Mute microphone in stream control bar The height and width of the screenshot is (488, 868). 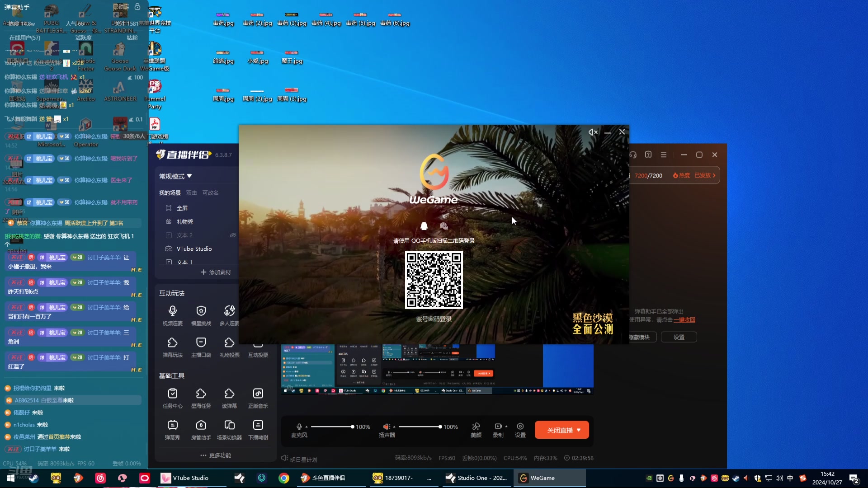pyautogui.click(x=299, y=427)
